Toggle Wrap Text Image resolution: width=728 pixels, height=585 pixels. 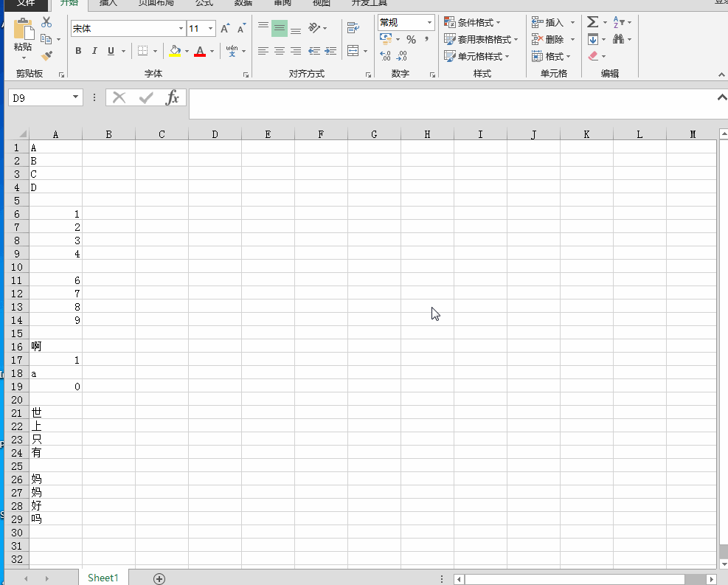353,28
